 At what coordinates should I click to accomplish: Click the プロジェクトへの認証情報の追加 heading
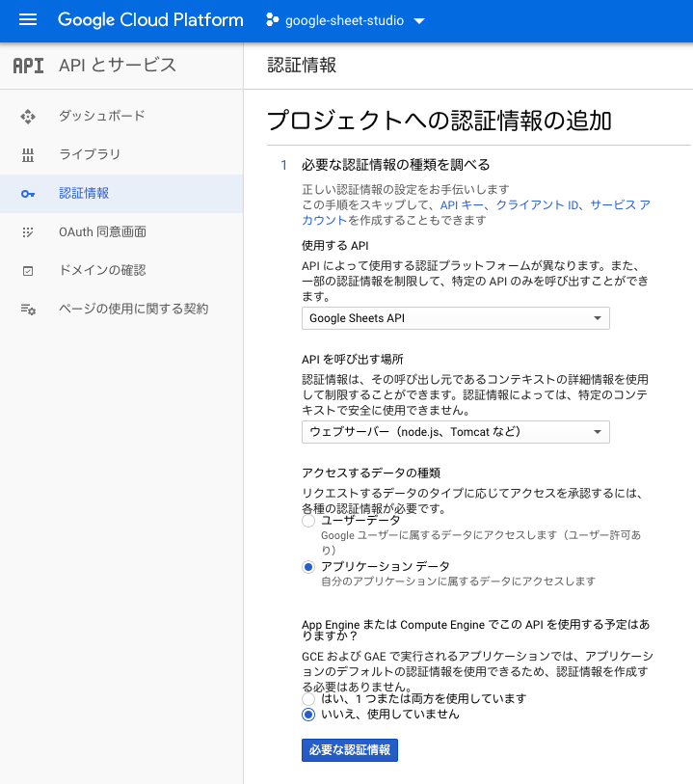tap(440, 121)
